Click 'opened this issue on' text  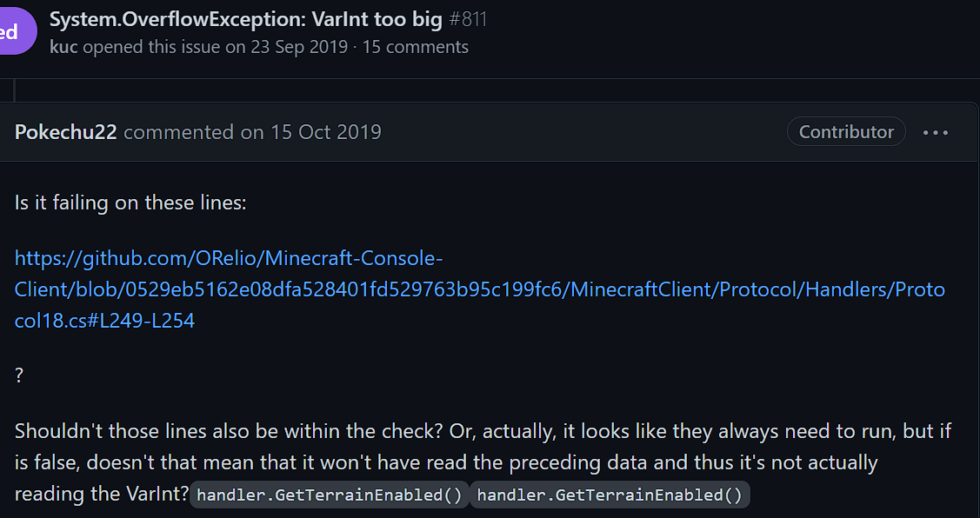coord(164,47)
